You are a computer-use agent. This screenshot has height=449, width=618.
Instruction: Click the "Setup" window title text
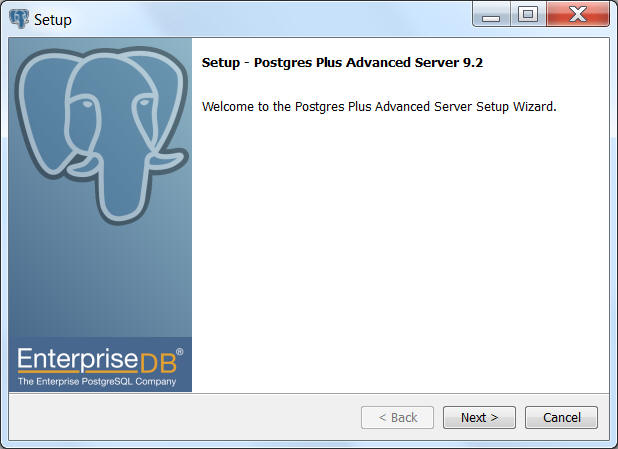(x=53, y=20)
